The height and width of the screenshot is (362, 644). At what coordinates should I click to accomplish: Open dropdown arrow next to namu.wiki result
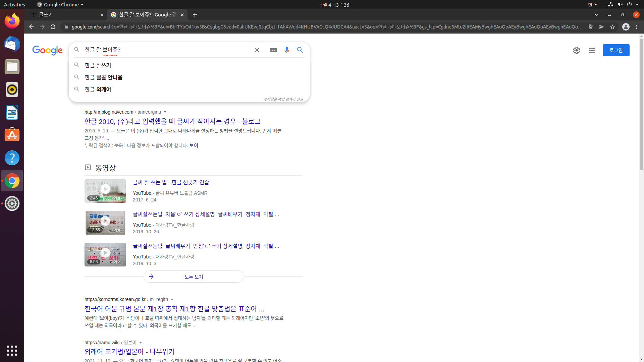141,343
